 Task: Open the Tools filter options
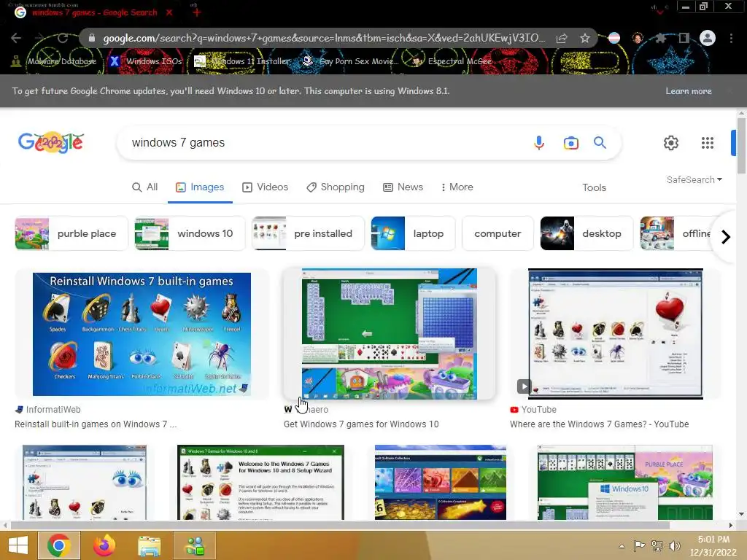[x=594, y=187]
